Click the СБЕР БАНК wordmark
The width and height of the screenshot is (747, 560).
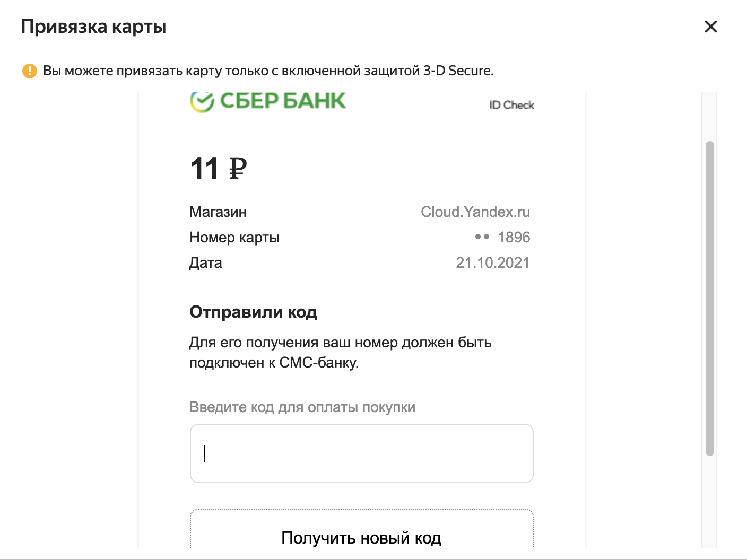[x=282, y=101]
